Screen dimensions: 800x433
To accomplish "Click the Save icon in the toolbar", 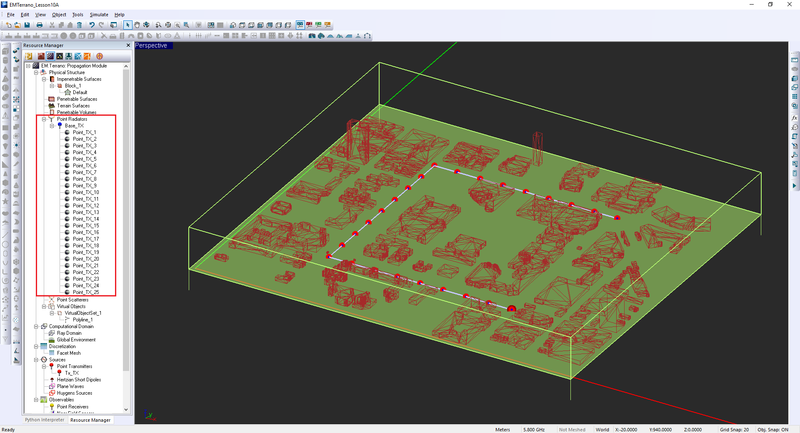I will tap(27, 25).
